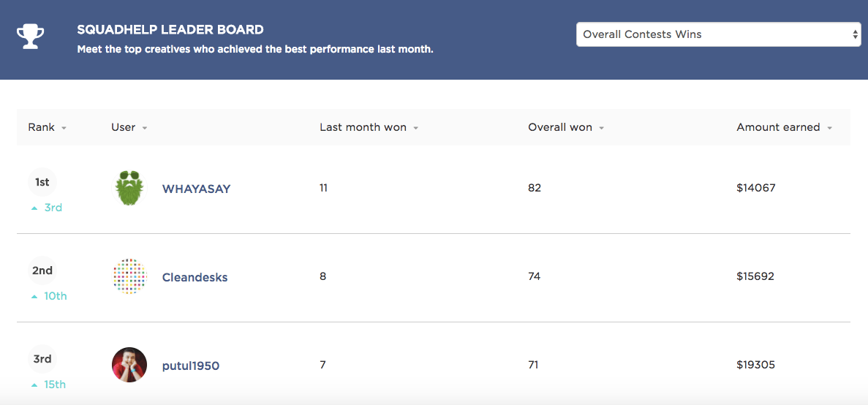The image size is (868, 405).
Task: Open putul1950's profile photo
Action: coord(129,365)
